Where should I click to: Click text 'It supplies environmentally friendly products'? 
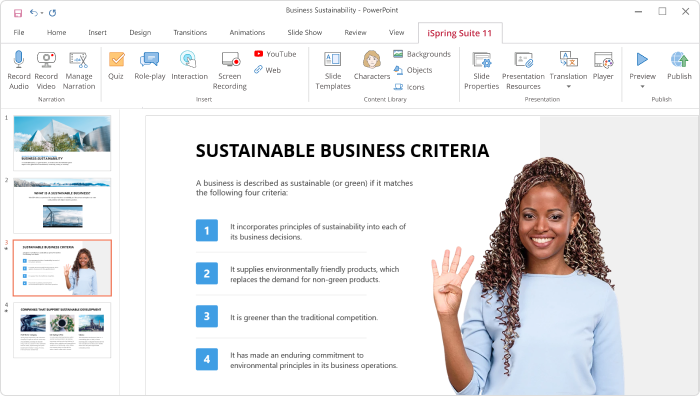(315, 274)
